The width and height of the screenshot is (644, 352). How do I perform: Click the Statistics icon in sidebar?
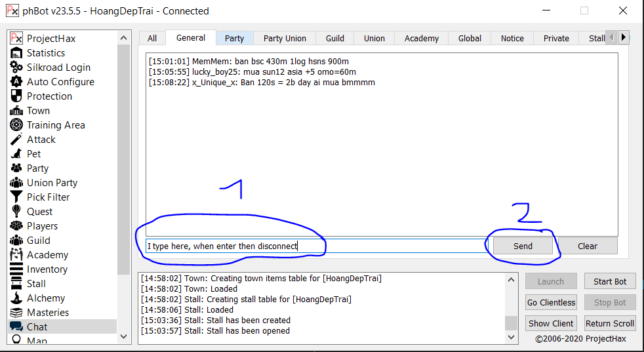click(x=16, y=53)
